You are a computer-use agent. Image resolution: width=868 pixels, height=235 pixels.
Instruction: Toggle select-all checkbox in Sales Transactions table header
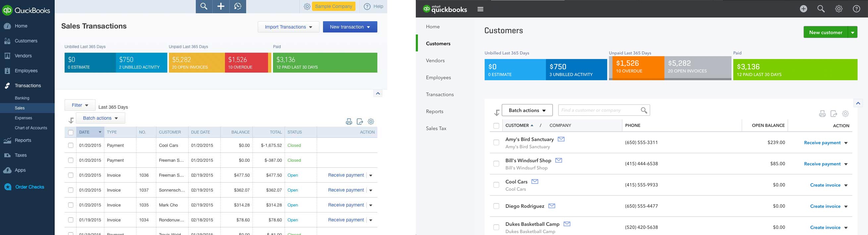click(x=71, y=133)
